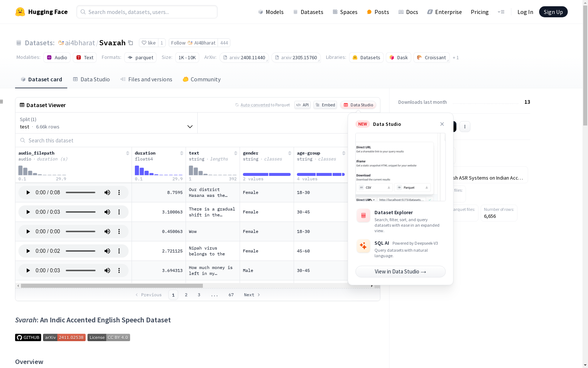Screen dimensions: 588x368
Task: Close the Data Studio popup
Action: (442, 124)
